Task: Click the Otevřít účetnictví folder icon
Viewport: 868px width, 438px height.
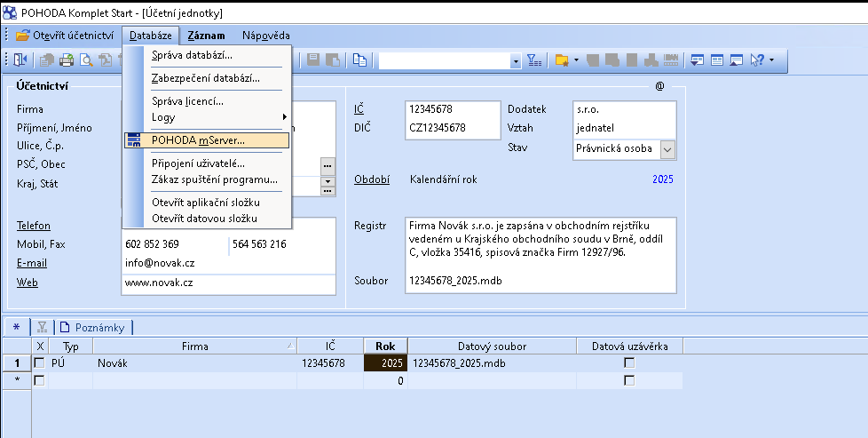Action: 22,36
